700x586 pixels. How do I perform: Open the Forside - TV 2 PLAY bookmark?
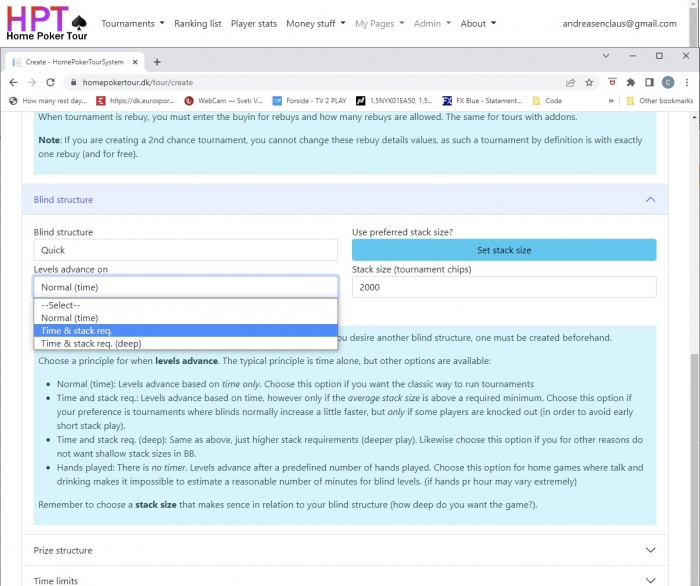[x=310, y=101]
